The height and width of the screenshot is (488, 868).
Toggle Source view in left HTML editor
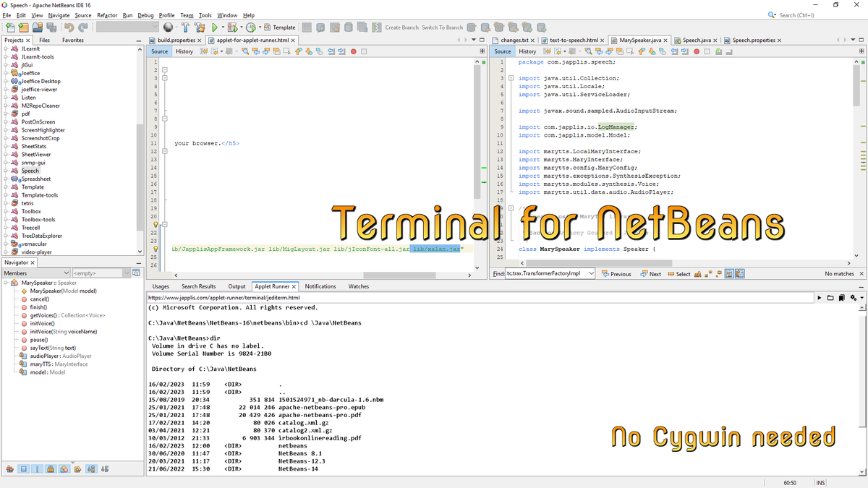[x=160, y=51]
